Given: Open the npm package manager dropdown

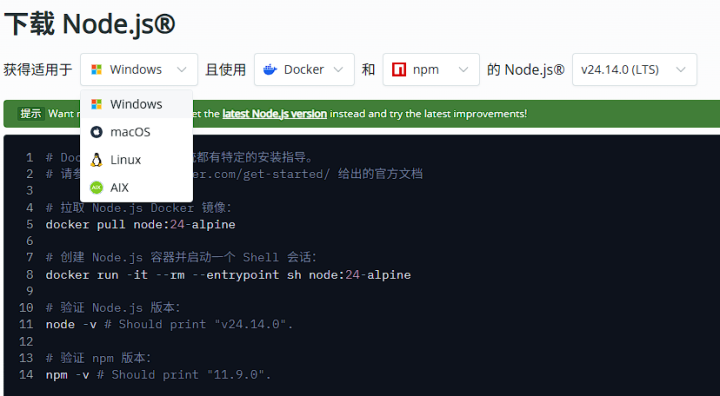Looking at the screenshot, I should coord(431,69).
